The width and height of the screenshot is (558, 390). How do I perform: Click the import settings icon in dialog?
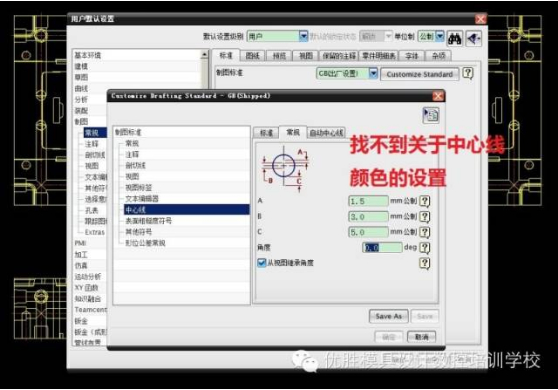(x=431, y=115)
